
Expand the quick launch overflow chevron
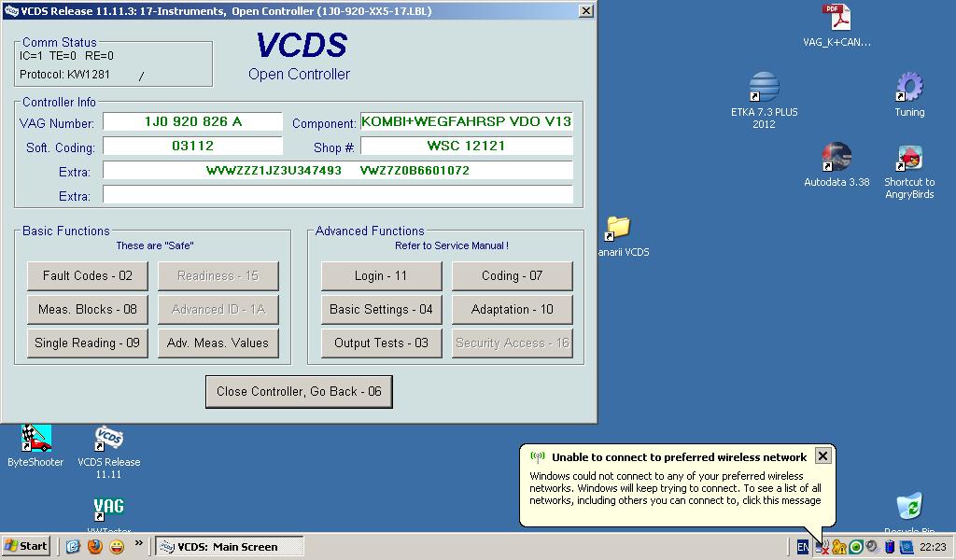pos(139,543)
